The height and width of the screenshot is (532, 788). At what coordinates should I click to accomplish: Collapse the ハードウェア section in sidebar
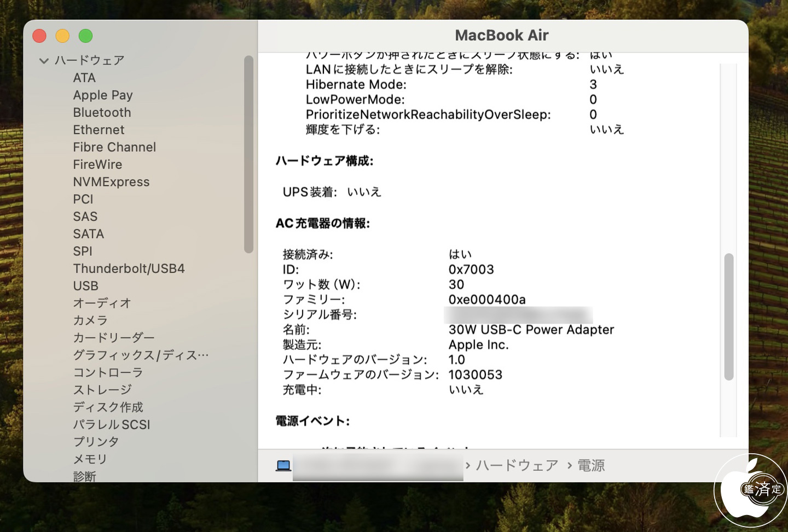tap(44, 61)
